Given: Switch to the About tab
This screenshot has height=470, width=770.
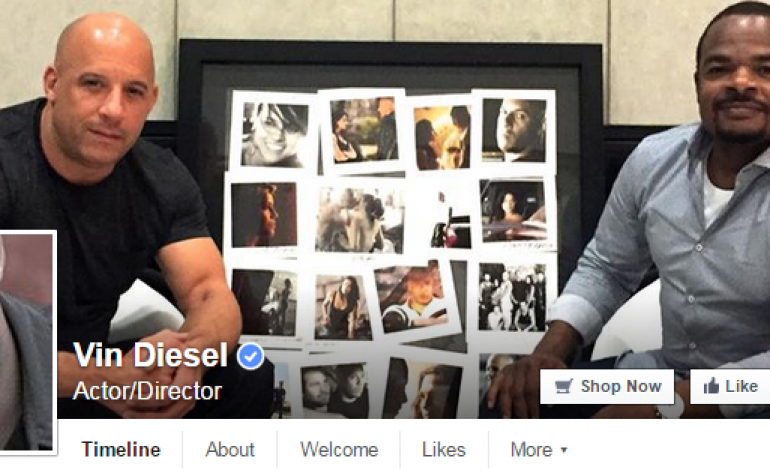Looking at the screenshot, I should (230, 449).
